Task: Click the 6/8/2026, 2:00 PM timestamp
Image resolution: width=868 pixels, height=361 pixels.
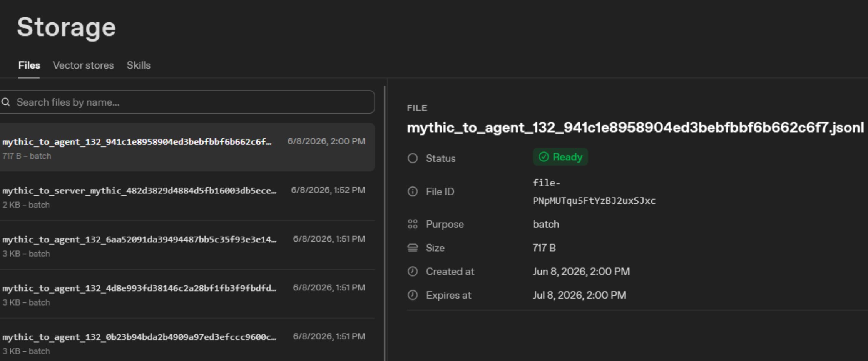Action: (x=326, y=141)
